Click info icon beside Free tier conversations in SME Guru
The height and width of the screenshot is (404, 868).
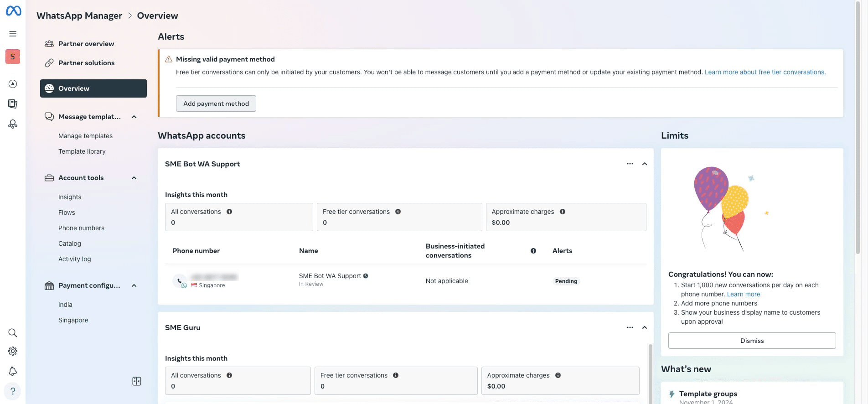click(396, 375)
